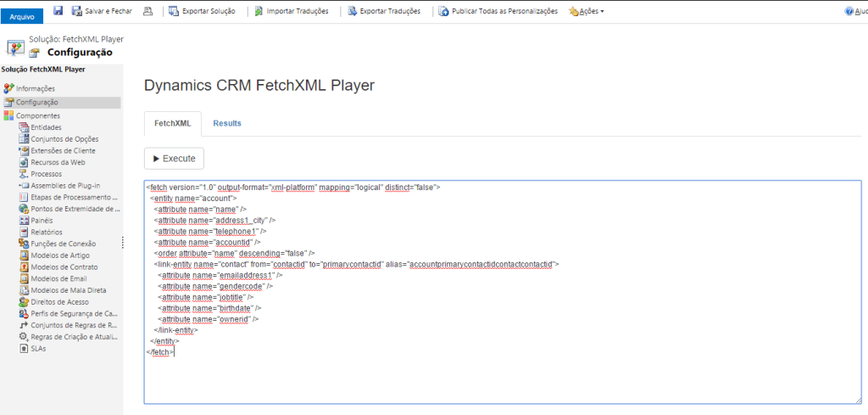Click the people icon after Salvar e Fechar
868x415 pixels.
click(x=147, y=11)
